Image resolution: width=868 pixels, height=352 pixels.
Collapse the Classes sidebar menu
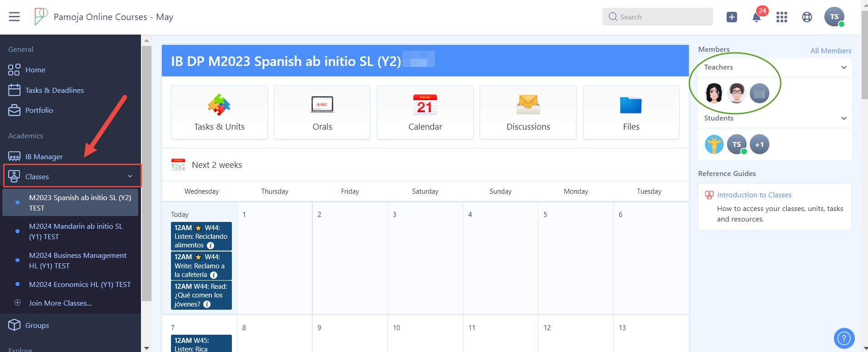[x=130, y=176]
